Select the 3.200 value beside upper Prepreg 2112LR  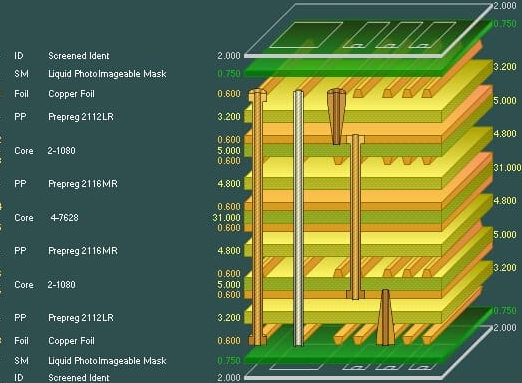(x=229, y=117)
